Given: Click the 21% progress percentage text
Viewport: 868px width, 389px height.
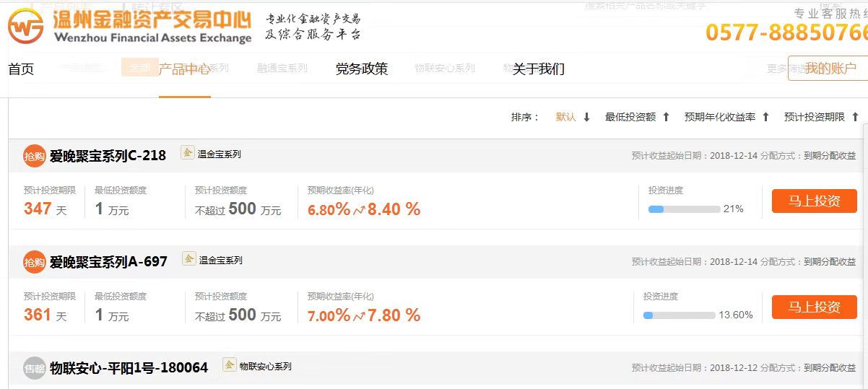Looking at the screenshot, I should point(734,209).
